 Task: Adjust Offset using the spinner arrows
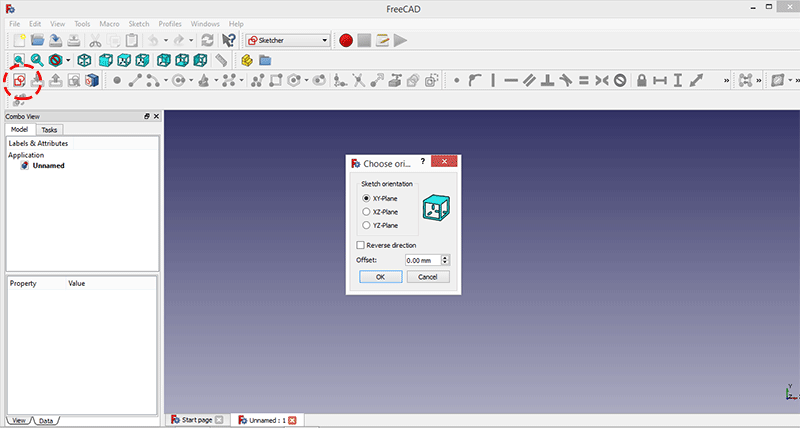click(445, 260)
